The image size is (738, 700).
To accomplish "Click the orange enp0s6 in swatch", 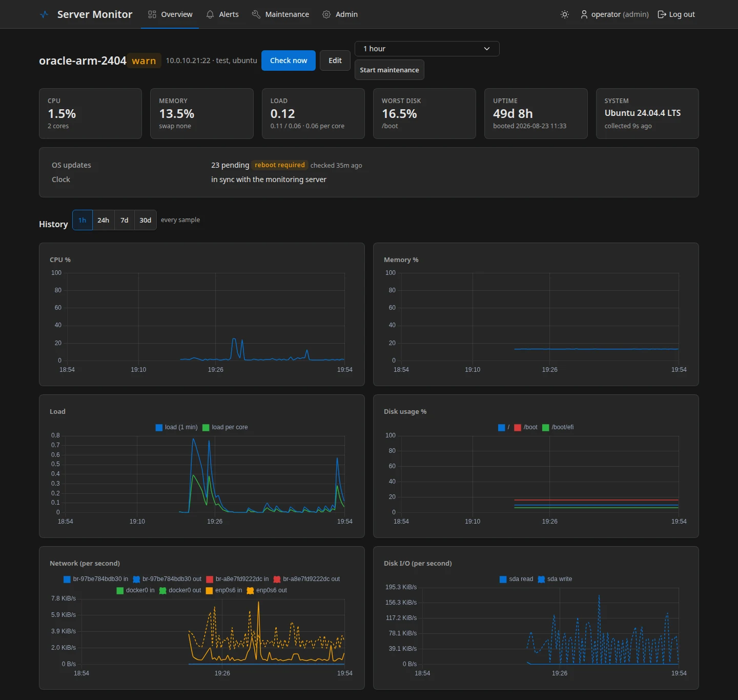I will [209, 590].
